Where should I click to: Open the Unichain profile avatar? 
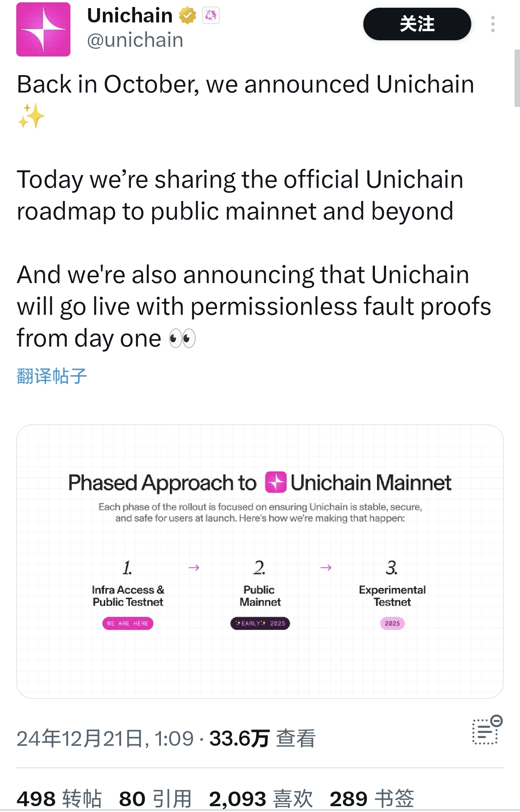tap(43, 29)
